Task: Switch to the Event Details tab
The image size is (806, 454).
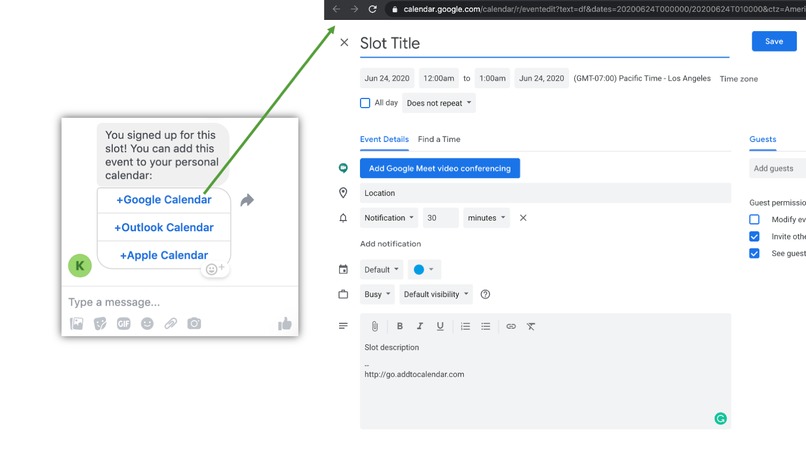Action: (384, 139)
